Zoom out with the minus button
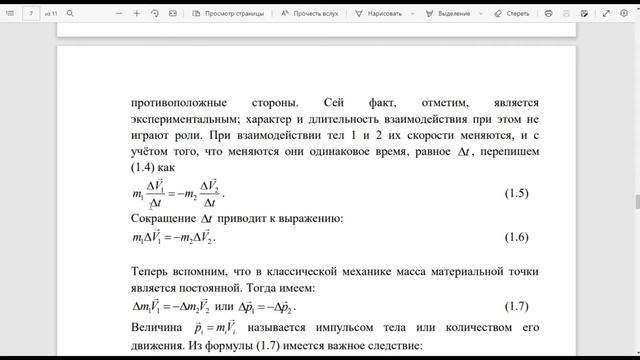This screenshot has width=640, height=360. tap(119, 13)
